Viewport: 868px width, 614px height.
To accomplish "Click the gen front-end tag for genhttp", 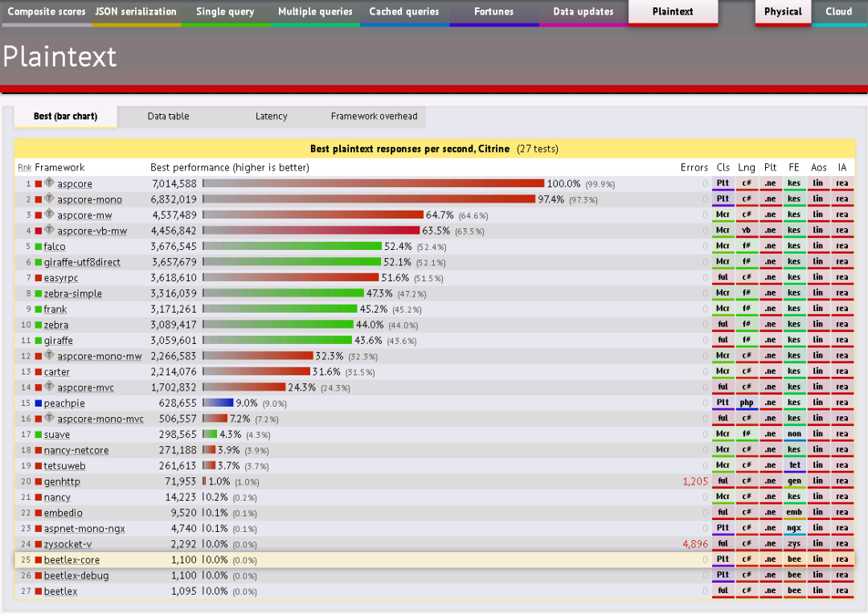I will point(794,481).
